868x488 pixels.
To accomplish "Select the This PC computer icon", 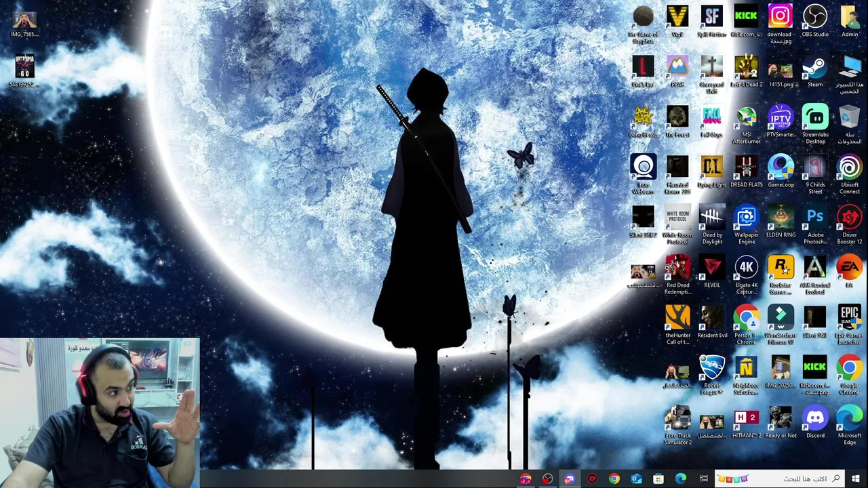I will [x=850, y=74].
